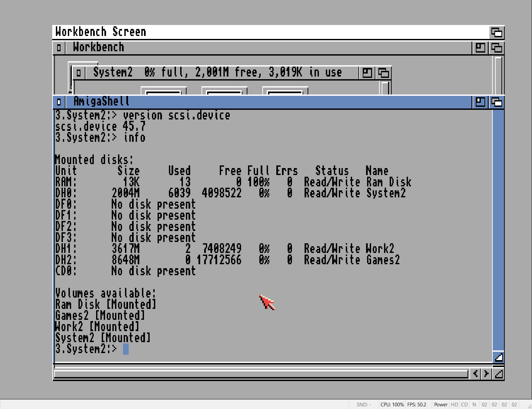This screenshot has width=532, height=409.
Task: Click the Workbench horizontal scrollbar
Action: click(261, 374)
